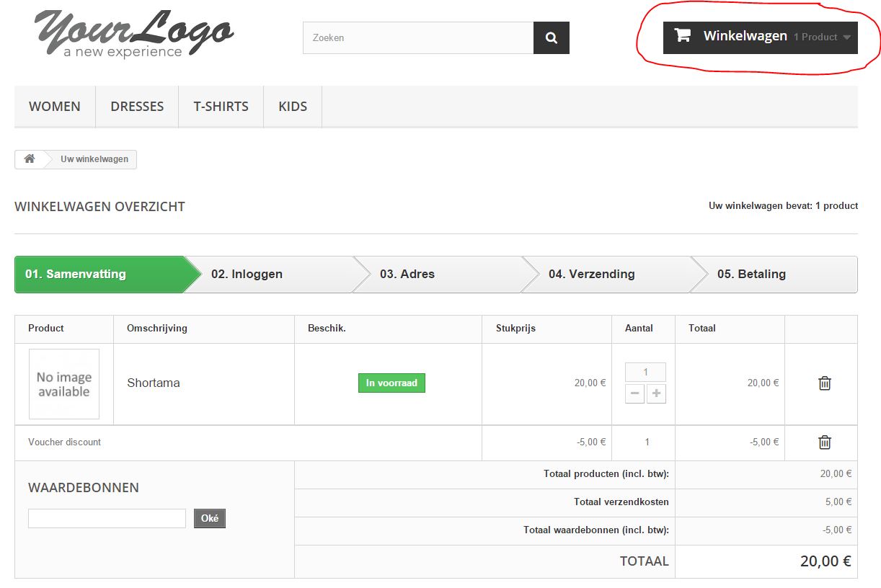Open the T-SHIRTS menu
Screen dimensions: 881x588
(221, 107)
